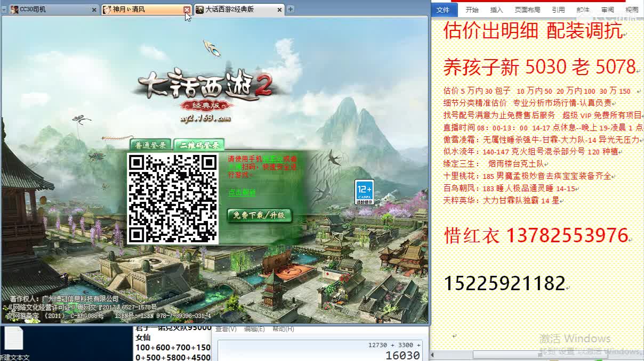Open the 引用 ribbon tab in Word
Viewport: 644px width, 361px height.
[558, 10]
